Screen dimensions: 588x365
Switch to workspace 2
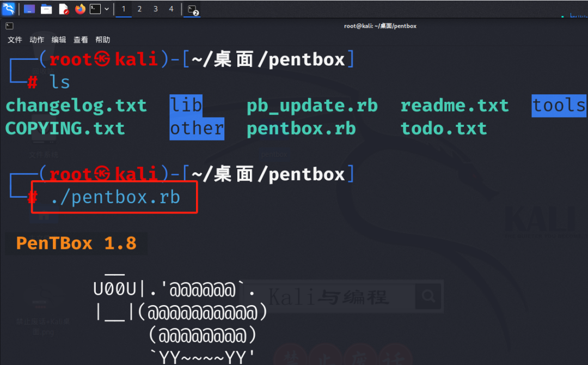point(139,9)
